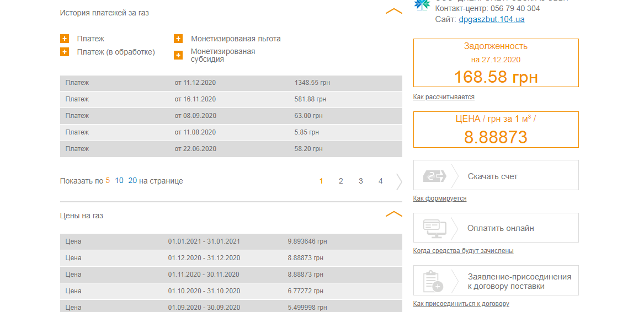Image resolution: width=644 pixels, height=312 pixels.
Task: Select payment amount 5.85 грн
Action: pos(306,132)
